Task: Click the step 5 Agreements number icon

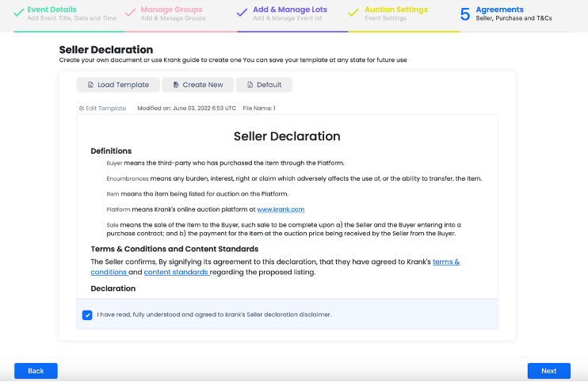Action: 465,13
